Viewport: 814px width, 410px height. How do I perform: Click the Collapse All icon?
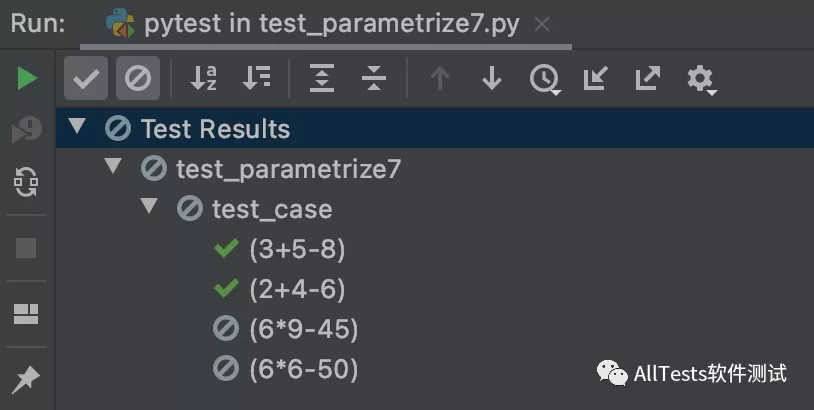click(374, 78)
